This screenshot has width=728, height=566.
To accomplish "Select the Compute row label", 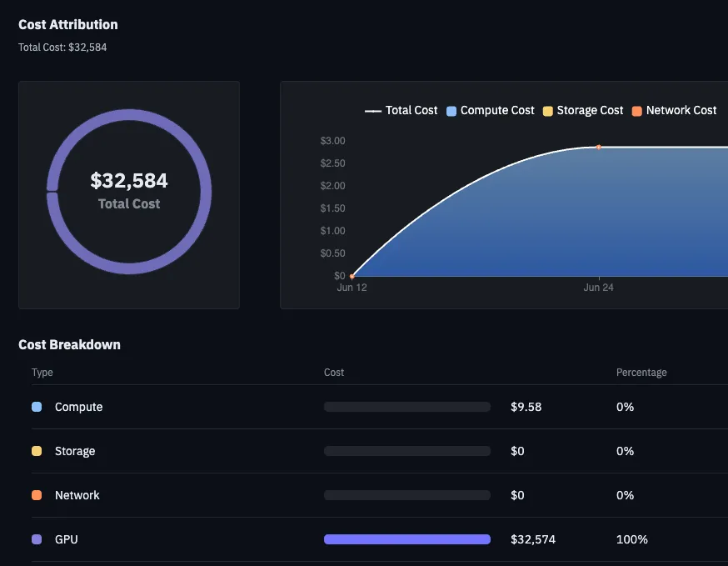I will [79, 407].
